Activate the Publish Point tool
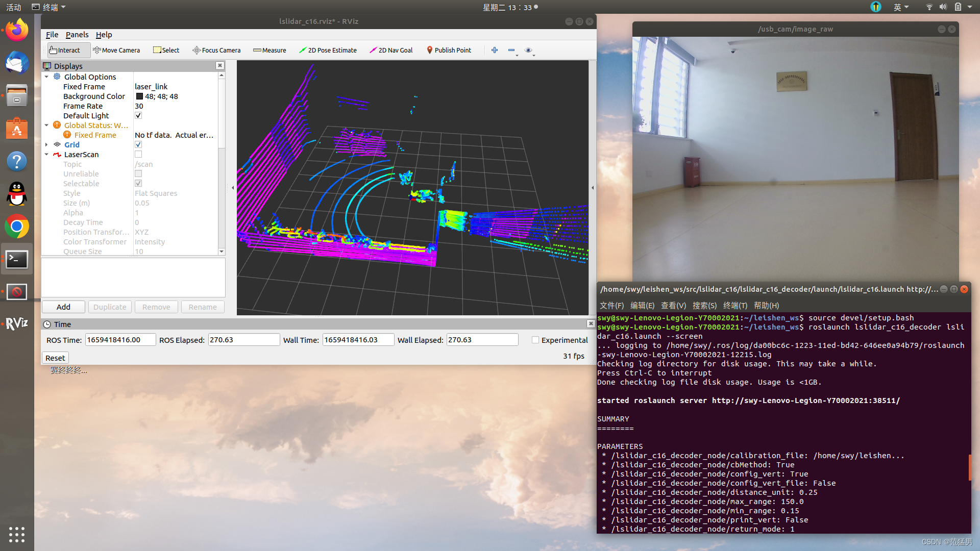The image size is (980, 551). tap(449, 50)
